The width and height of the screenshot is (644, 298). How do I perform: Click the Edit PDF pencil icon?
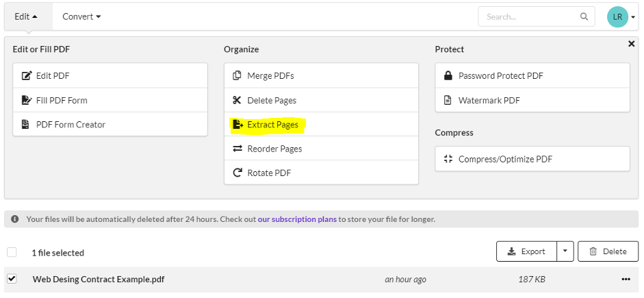click(x=26, y=75)
